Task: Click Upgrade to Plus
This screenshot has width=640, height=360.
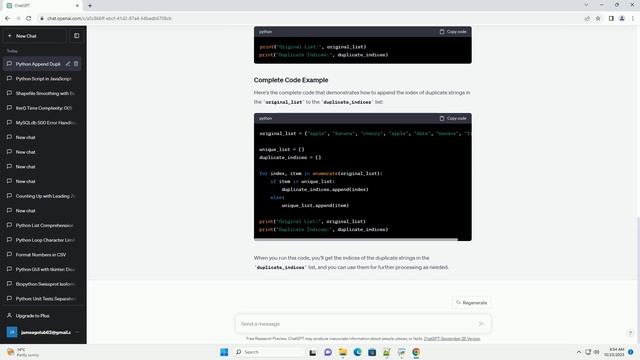Action: click(42, 316)
